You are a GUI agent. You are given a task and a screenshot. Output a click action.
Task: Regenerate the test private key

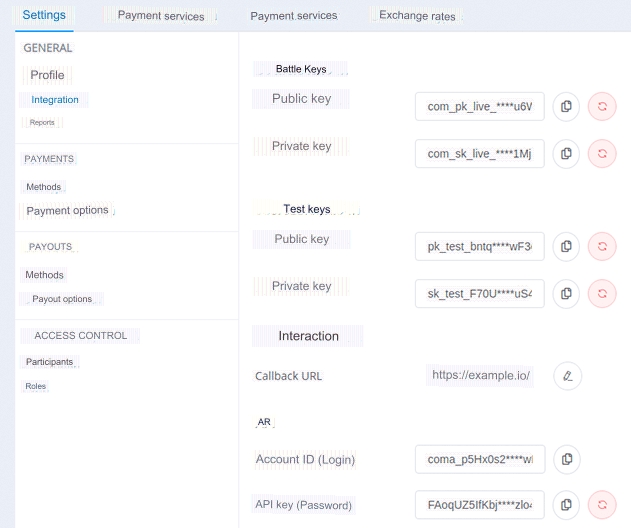click(x=602, y=293)
